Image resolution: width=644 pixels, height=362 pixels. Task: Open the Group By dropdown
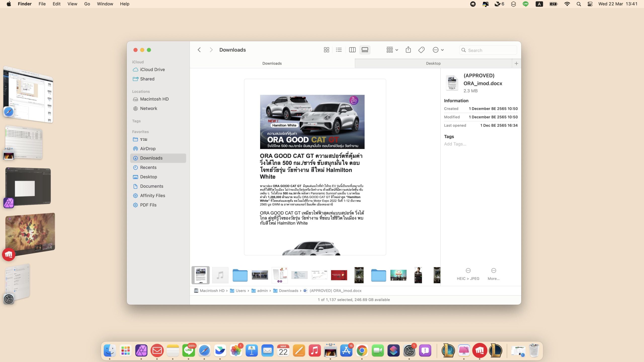[x=392, y=50]
